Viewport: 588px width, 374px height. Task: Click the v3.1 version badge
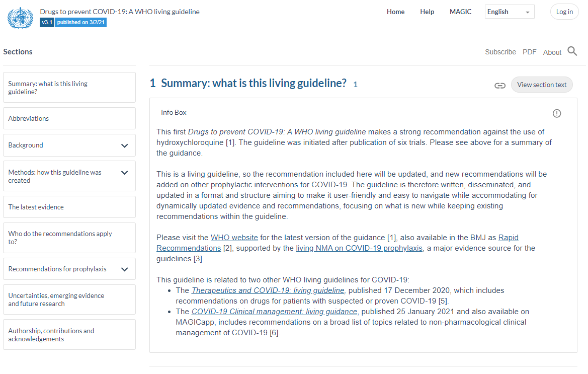click(47, 23)
